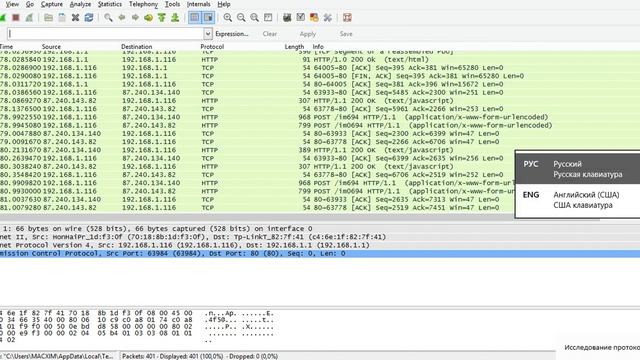Click into the display filter field
Screen dimensions: 640x360
(x=105, y=33)
